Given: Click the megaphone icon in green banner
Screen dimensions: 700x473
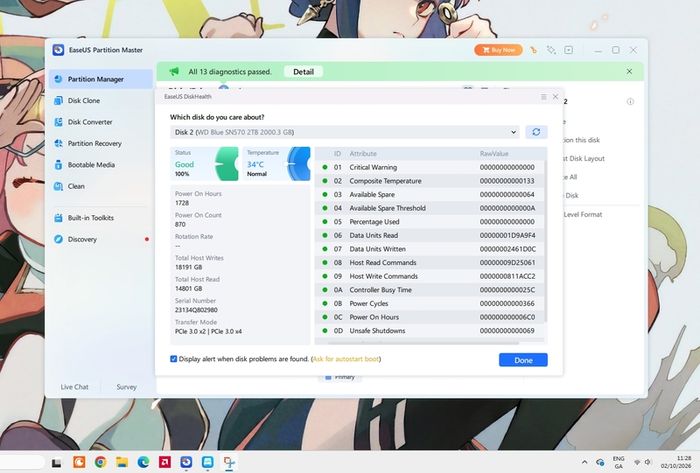Looking at the screenshot, I should pos(174,71).
